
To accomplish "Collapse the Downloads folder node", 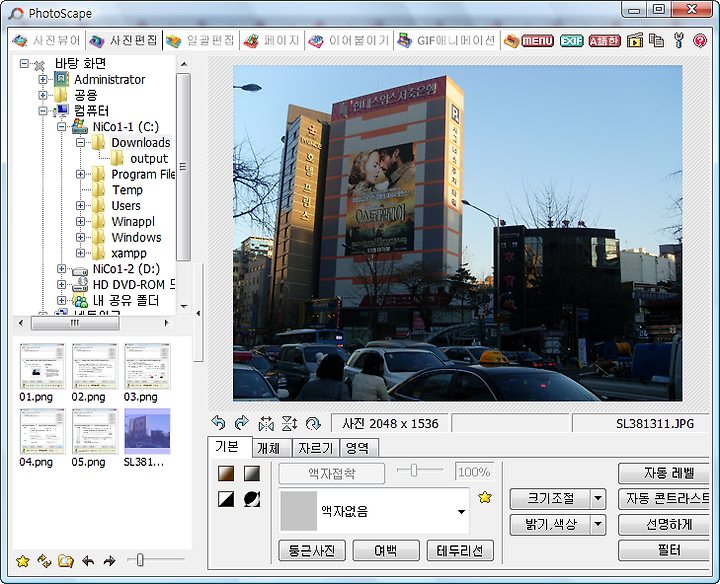I will pyautogui.click(x=80, y=142).
